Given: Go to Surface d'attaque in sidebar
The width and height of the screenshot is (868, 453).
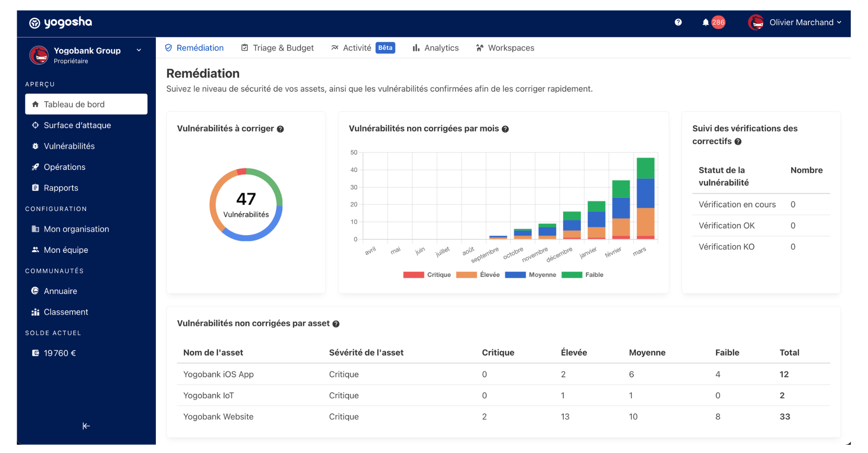Looking at the screenshot, I should [x=77, y=125].
